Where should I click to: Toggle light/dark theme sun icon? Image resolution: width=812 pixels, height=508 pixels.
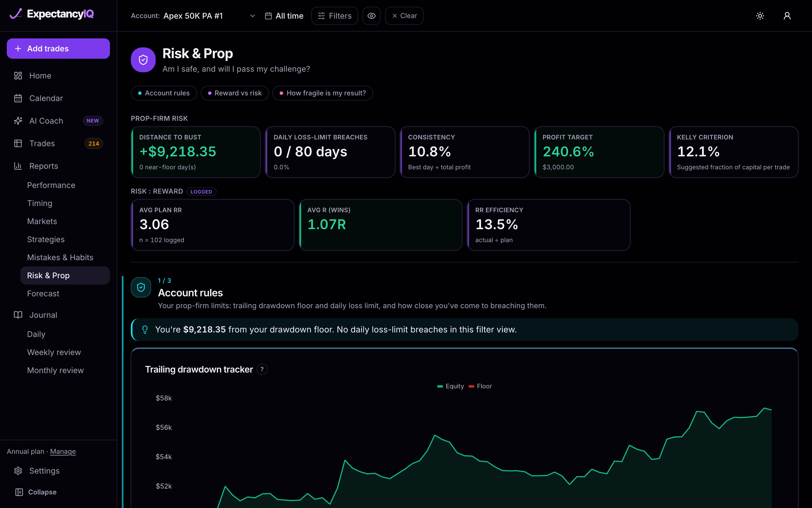pyautogui.click(x=760, y=16)
